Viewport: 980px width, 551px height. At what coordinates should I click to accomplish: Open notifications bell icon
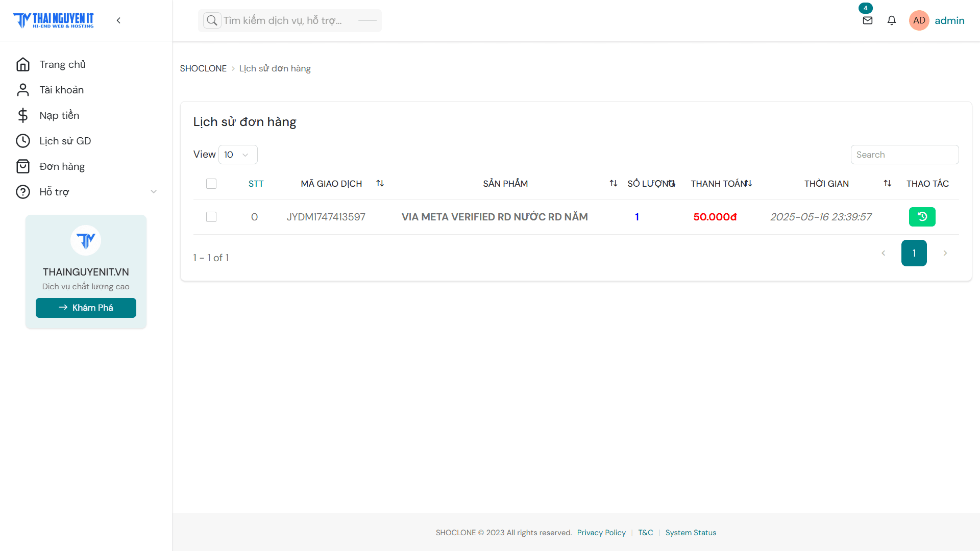891,20
